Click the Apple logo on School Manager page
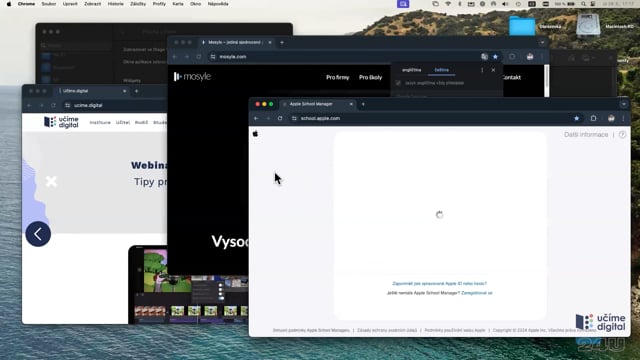The image size is (640, 360). 256,134
